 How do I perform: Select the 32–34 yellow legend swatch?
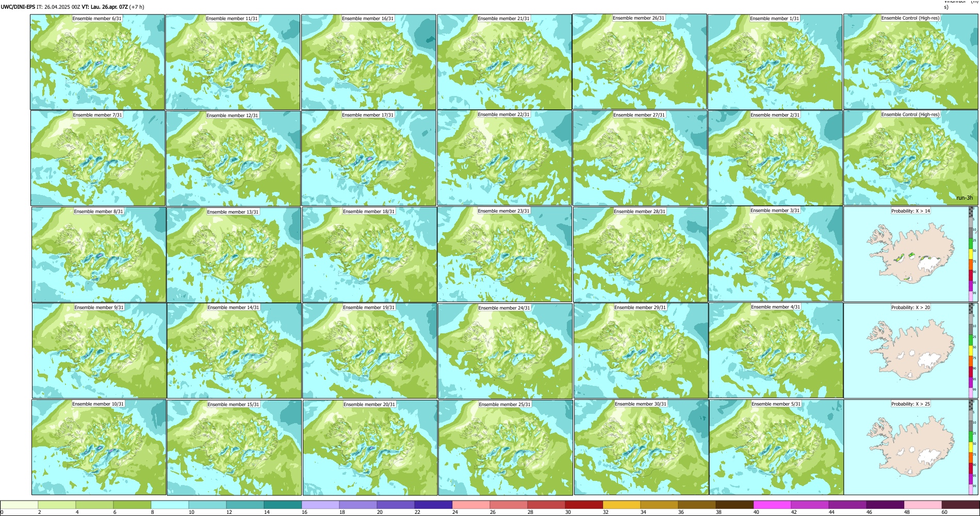coord(622,505)
